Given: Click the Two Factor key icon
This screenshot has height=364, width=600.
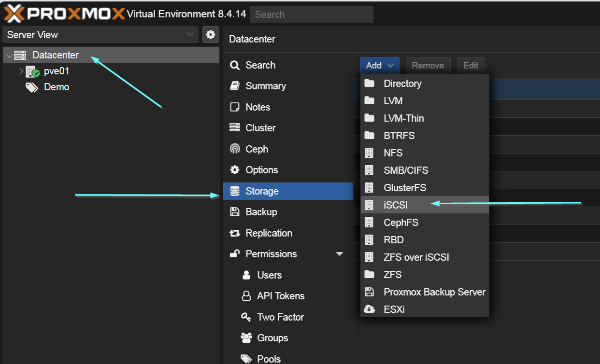Looking at the screenshot, I should (x=246, y=317).
